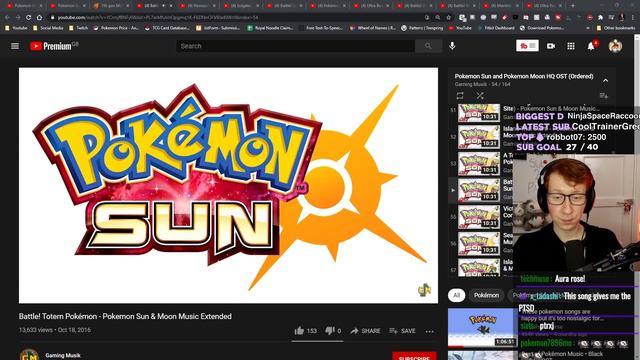
Task: Open the Social Media bookmark folder
Action: [48, 28]
